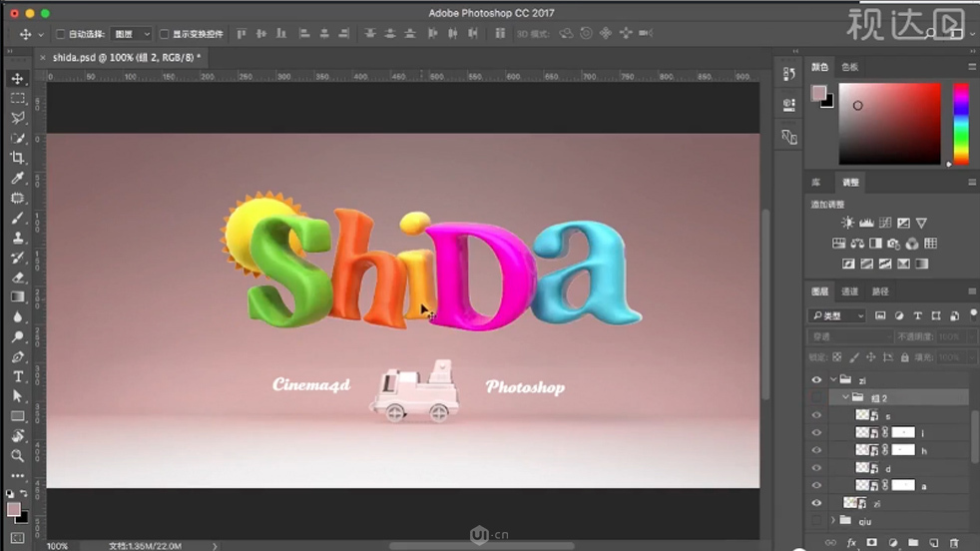This screenshot has height=551, width=980.
Task: Add a Brightness/Contrast adjustment
Action: point(847,223)
